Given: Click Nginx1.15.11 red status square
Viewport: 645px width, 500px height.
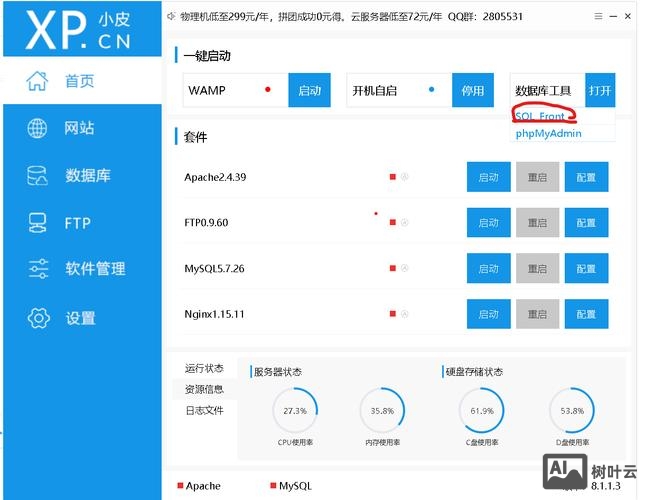Looking at the screenshot, I should (x=392, y=314).
